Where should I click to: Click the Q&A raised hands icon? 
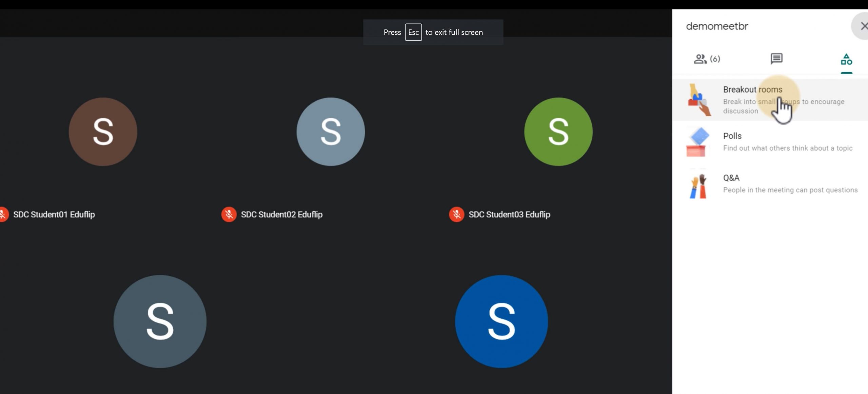point(698,185)
